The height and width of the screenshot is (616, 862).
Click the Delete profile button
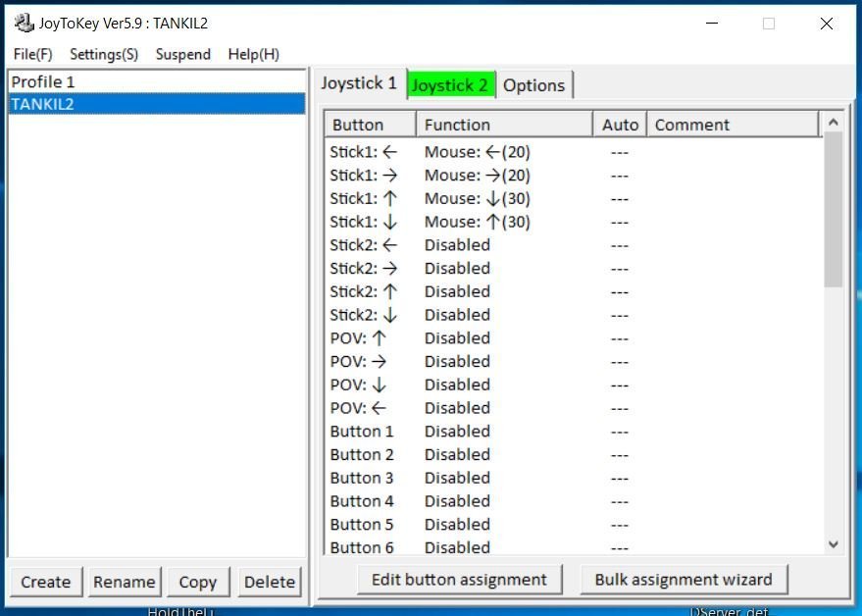pos(270,582)
